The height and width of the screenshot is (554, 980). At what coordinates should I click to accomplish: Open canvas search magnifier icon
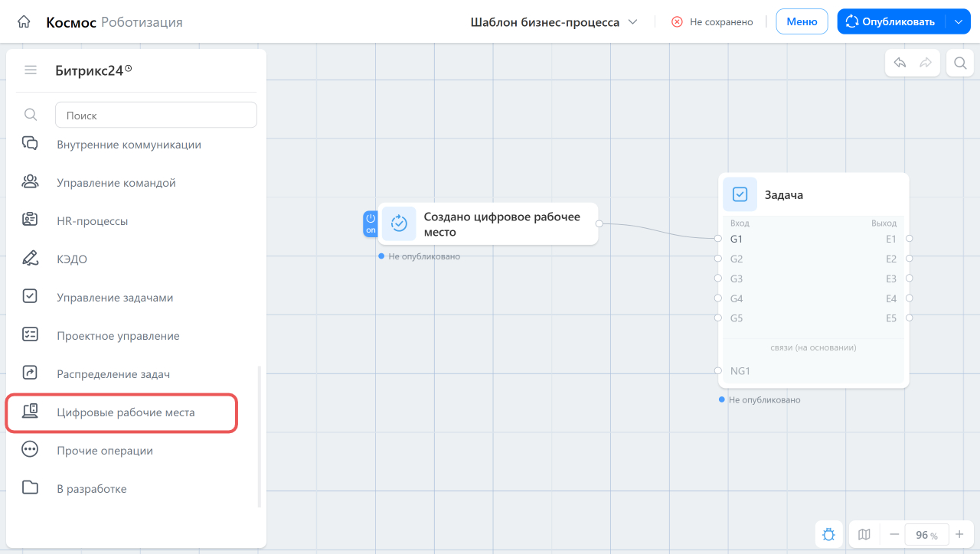pos(960,64)
